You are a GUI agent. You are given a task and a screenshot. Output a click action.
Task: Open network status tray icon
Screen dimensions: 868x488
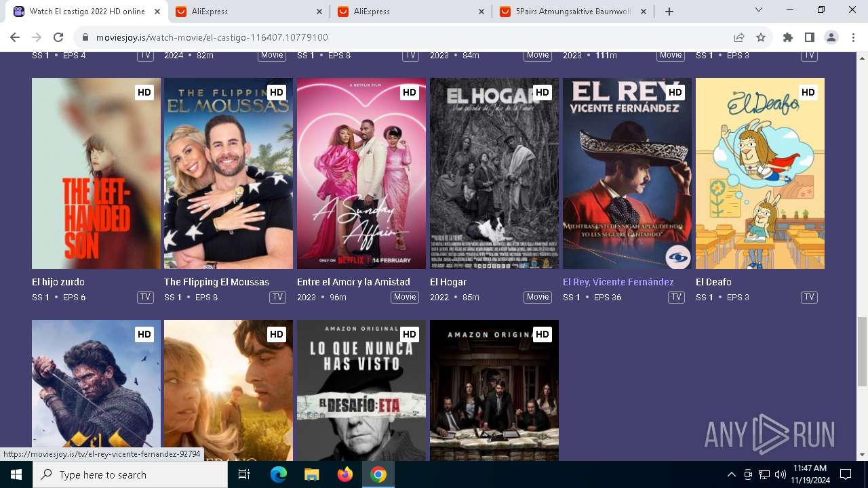(x=764, y=474)
